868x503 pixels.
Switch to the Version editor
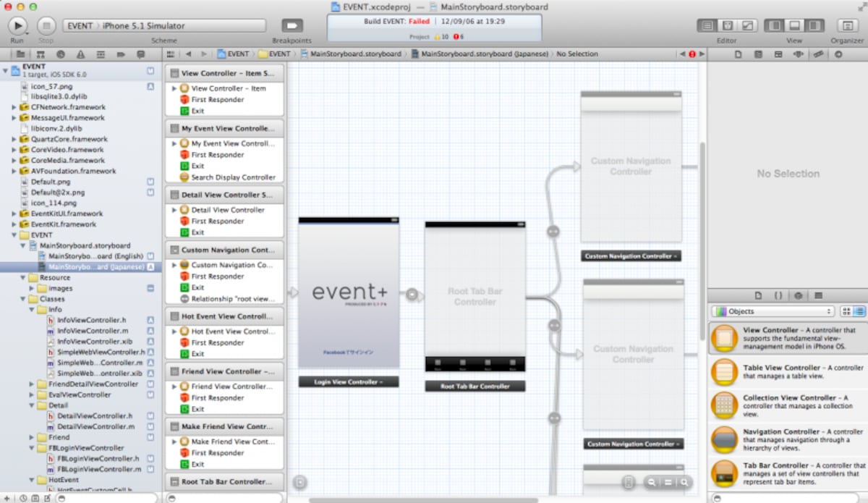click(x=747, y=25)
